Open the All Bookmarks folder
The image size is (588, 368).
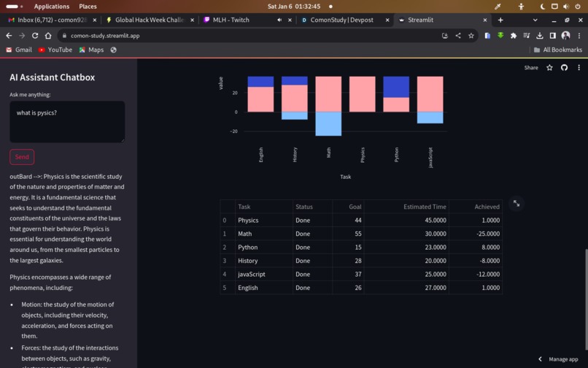click(x=558, y=50)
